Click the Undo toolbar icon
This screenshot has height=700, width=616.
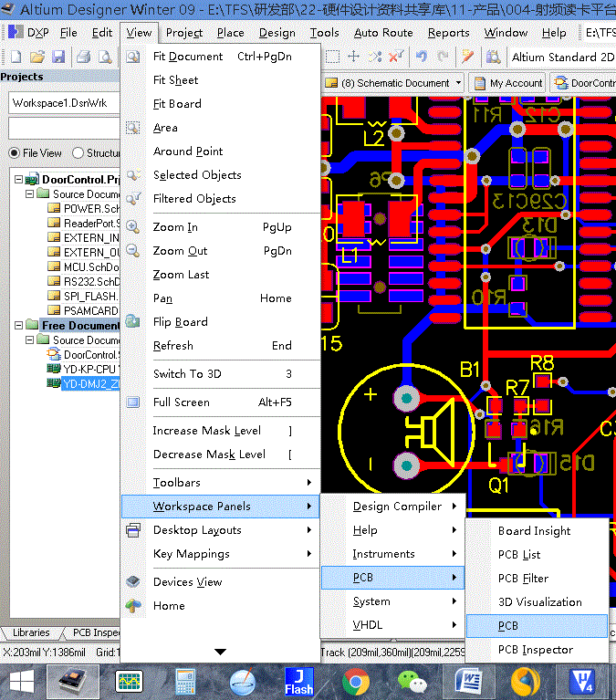click(422, 57)
